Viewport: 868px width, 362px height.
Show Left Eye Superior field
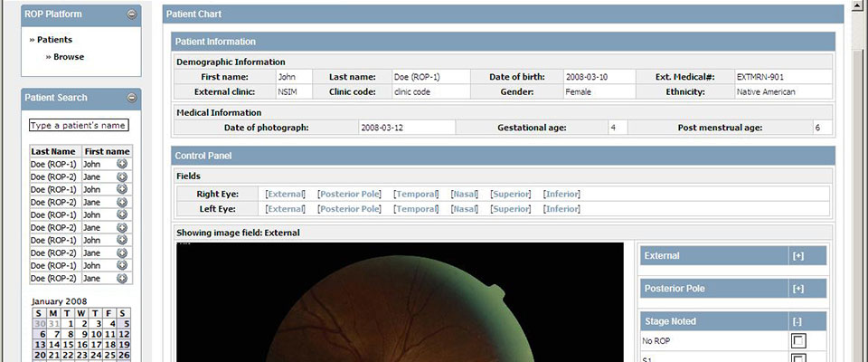coord(510,209)
